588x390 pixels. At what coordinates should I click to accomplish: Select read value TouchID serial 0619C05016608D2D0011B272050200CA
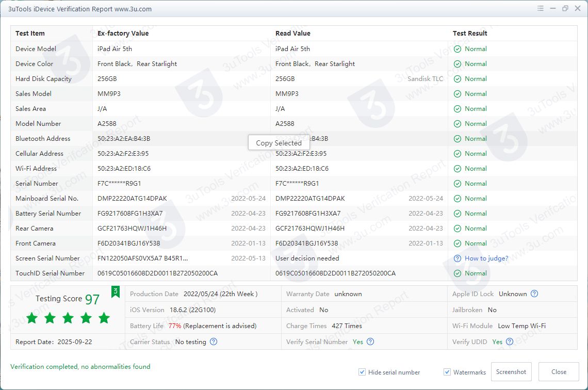(x=335, y=273)
